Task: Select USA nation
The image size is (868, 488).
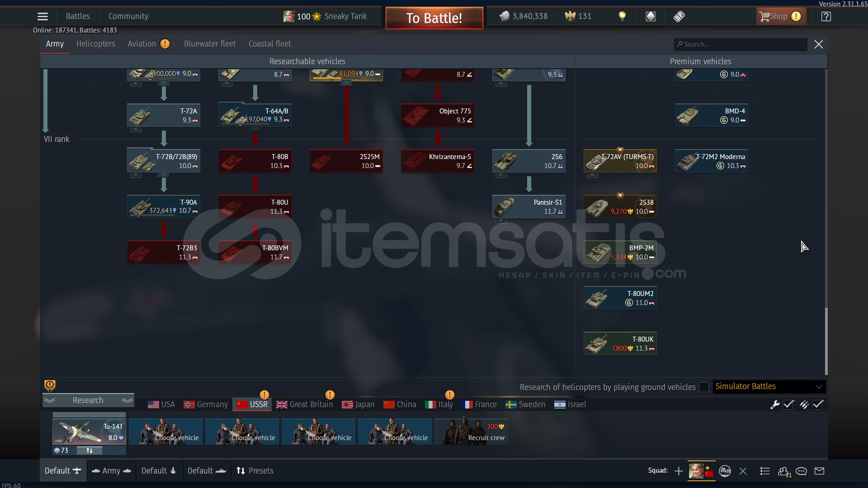Action: click(161, 404)
